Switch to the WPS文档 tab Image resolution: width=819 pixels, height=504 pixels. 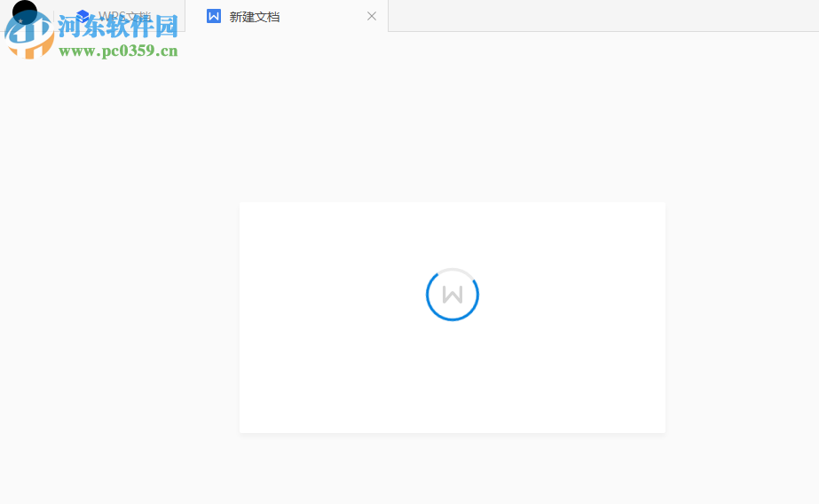pyautogui.click(x=119, y=16)
